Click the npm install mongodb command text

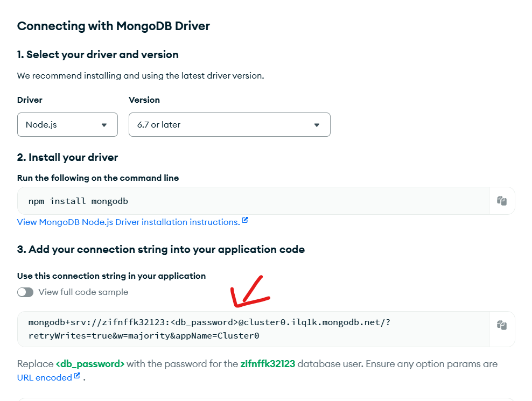click(x=78, y=201)
